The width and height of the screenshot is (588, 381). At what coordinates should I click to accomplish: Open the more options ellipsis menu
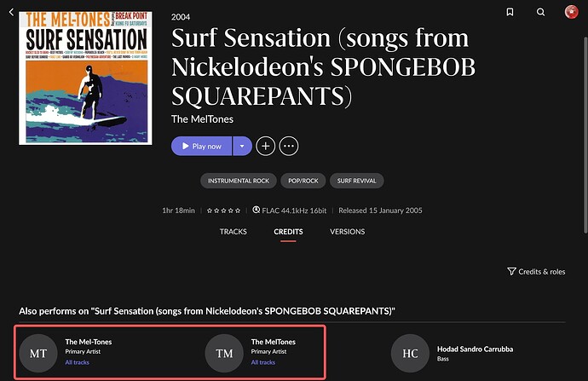[289, 146]
